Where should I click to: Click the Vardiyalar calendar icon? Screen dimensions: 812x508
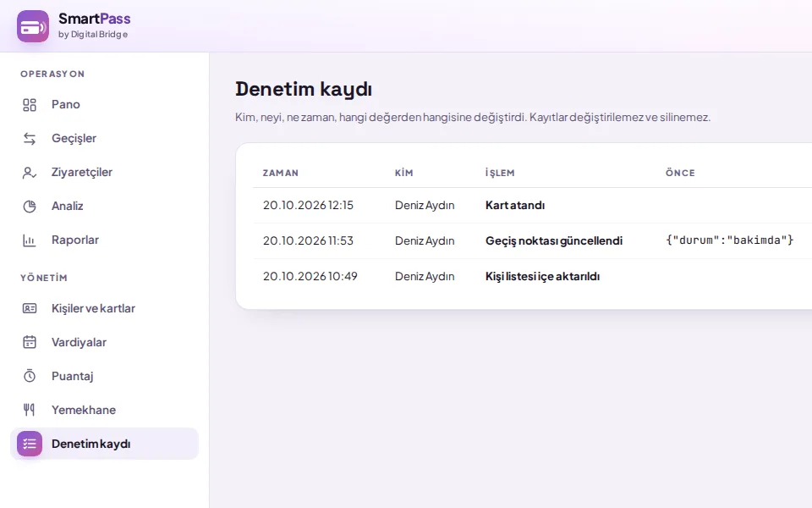(x=30, y=342)
